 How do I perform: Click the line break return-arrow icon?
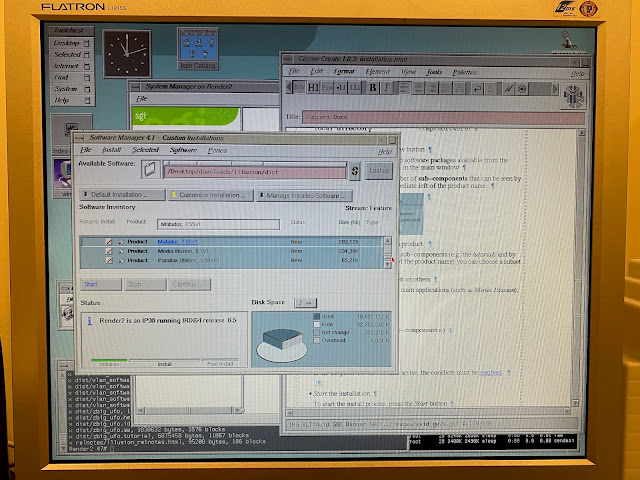(x=477, y=89)
